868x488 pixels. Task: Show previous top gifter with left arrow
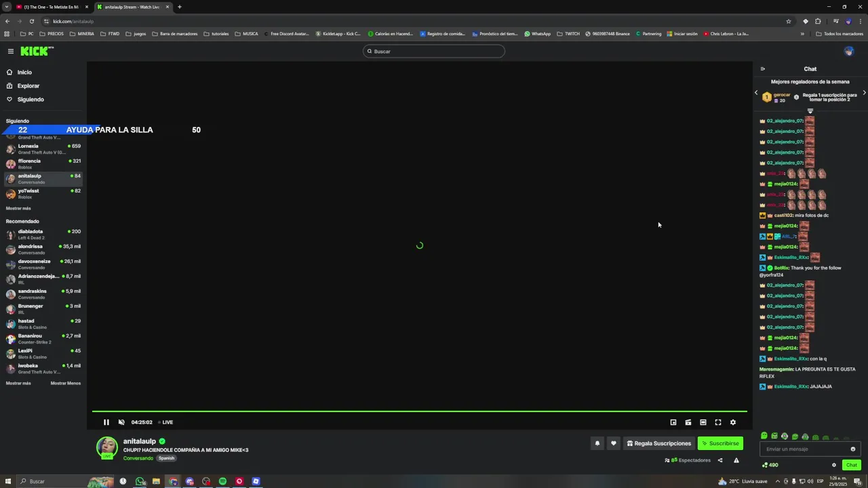[757, 93]
